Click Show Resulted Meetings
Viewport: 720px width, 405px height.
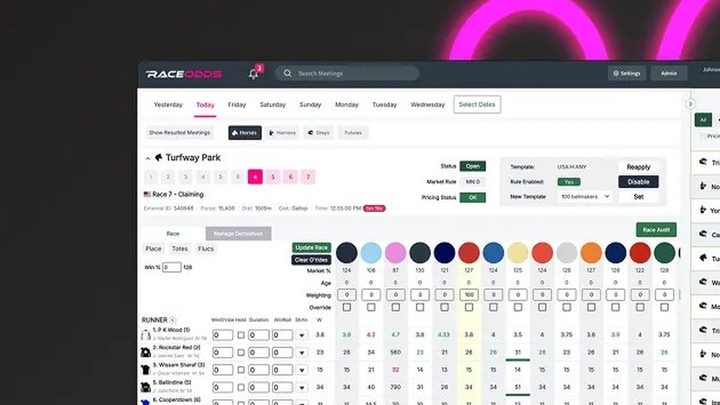pyautogui.click(x=180, y=133)
